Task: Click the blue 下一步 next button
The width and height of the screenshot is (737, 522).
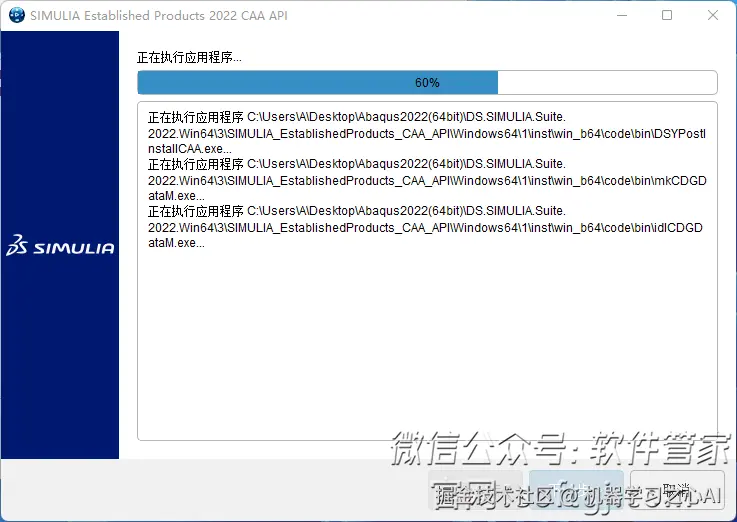Action: [x=576, y=490]
